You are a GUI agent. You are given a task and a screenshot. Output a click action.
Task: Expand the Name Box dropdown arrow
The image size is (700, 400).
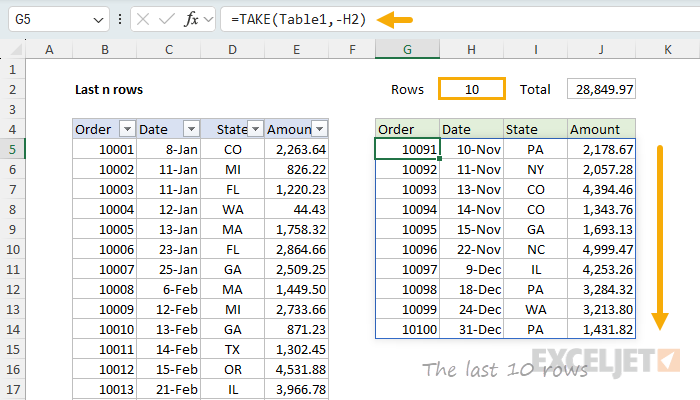coord(98,20)
